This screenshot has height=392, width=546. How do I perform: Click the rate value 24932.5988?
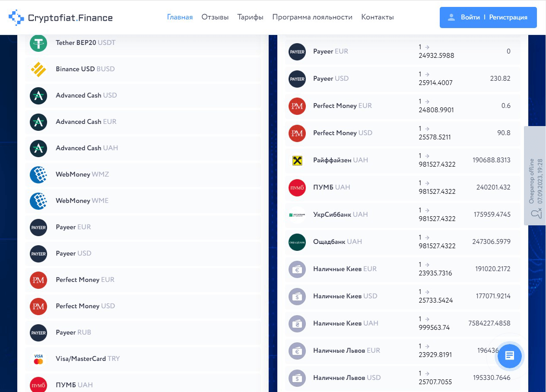point(436,56)
